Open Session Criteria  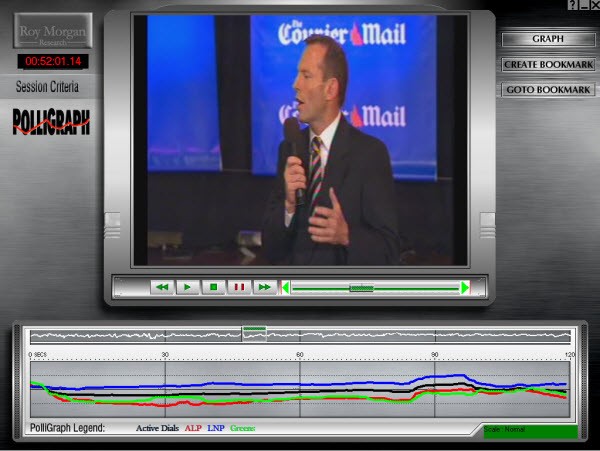tap(47, 87)
